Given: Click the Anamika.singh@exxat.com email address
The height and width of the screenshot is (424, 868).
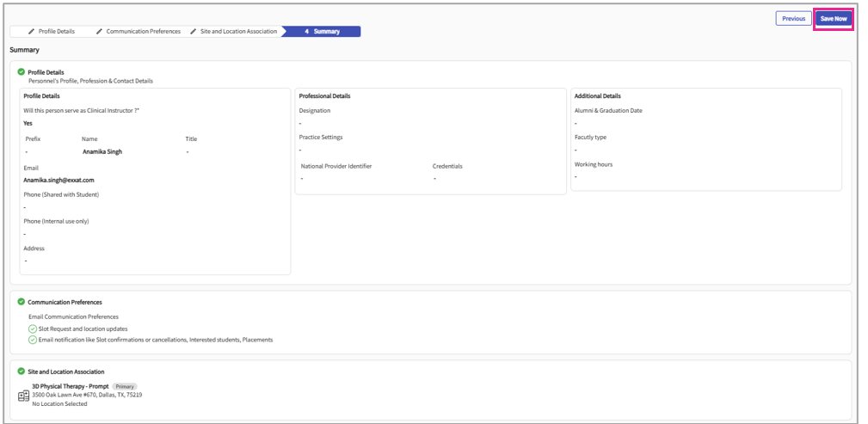Looking at the screenshot, I should coord(58,181).
